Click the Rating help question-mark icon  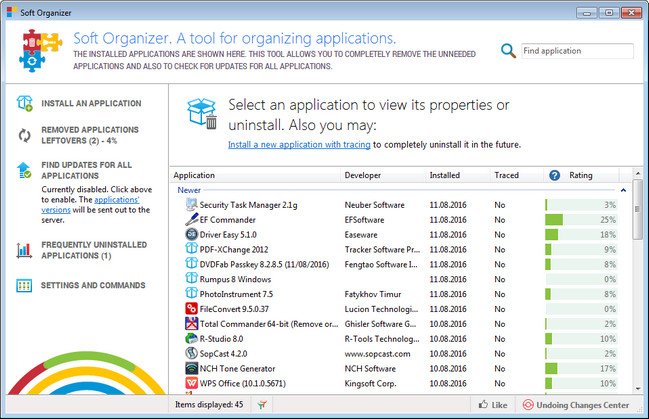pyautogui.click(x=555, y=176)
